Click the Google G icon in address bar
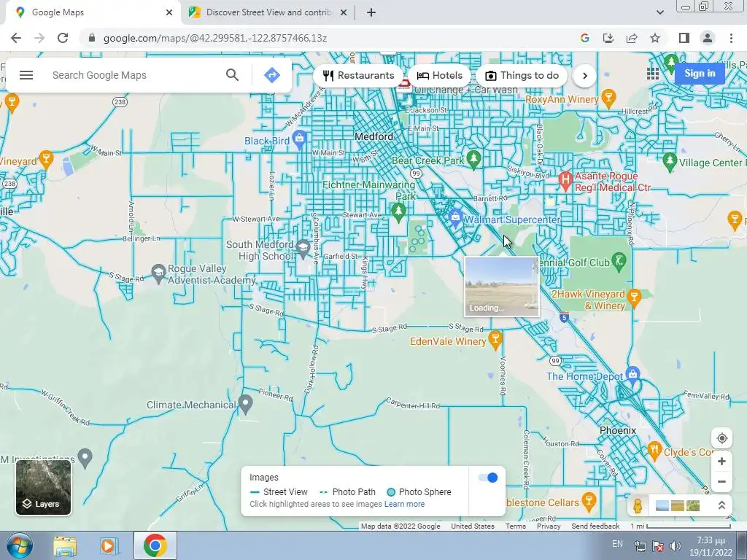 click(x=585, y=38)
